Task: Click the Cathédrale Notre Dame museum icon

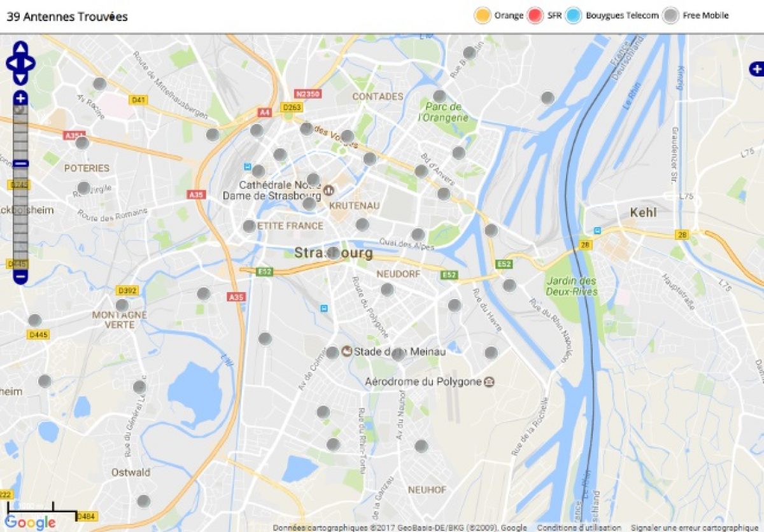Action: 329,190
